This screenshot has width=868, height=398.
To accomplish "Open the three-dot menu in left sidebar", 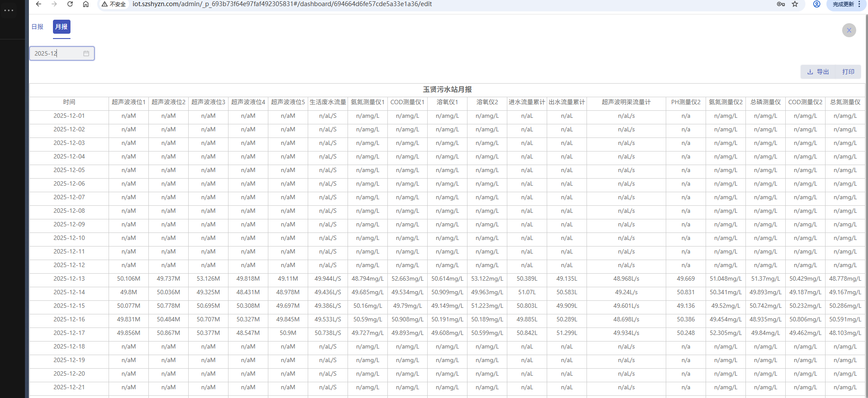I will pos(9,10).
